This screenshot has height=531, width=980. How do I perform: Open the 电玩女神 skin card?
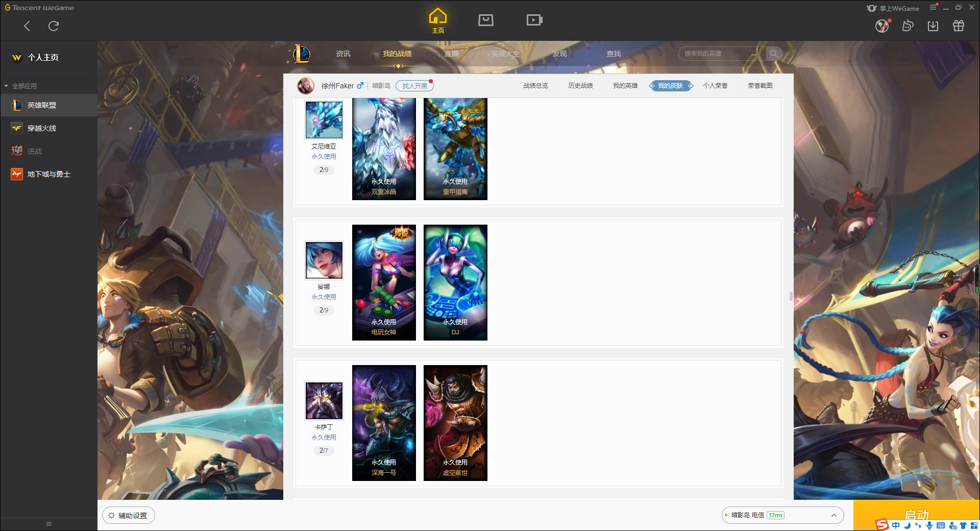point(384,282)
